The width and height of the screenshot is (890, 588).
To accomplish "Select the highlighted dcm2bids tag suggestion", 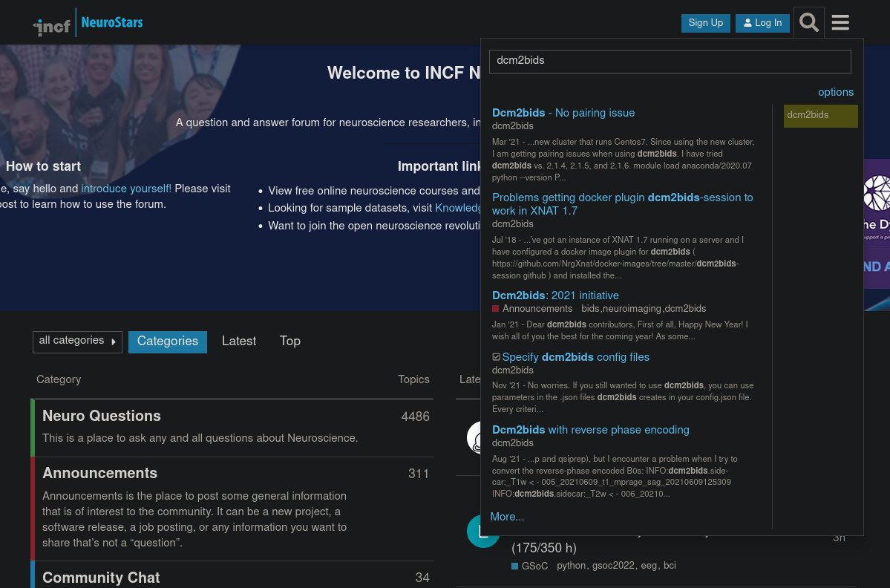I will (821, 115).
